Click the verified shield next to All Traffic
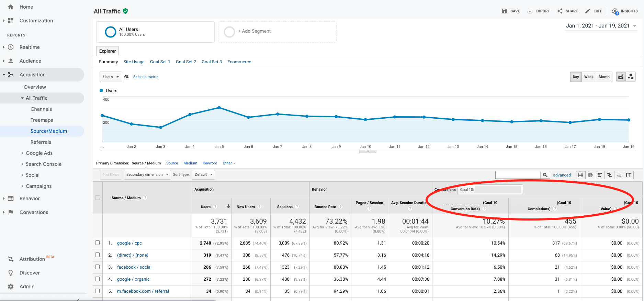The image size is (644, 301). (x=125, y=11)
